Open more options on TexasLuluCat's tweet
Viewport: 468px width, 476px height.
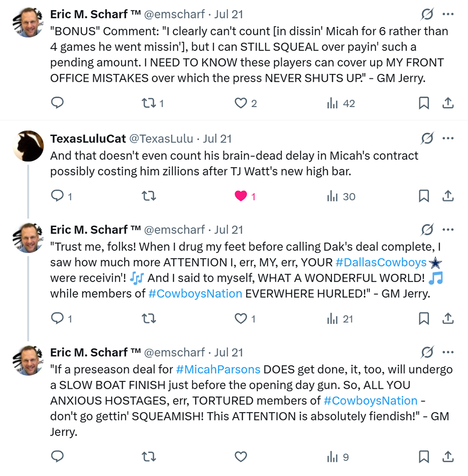click(448, 138)
